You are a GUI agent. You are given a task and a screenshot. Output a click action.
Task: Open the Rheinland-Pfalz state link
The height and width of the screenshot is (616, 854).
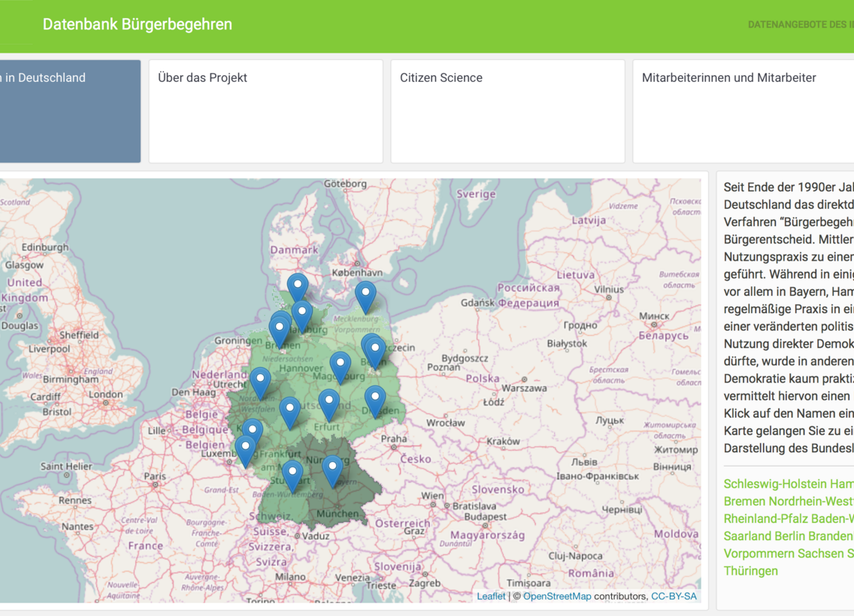tap(766, 518)
